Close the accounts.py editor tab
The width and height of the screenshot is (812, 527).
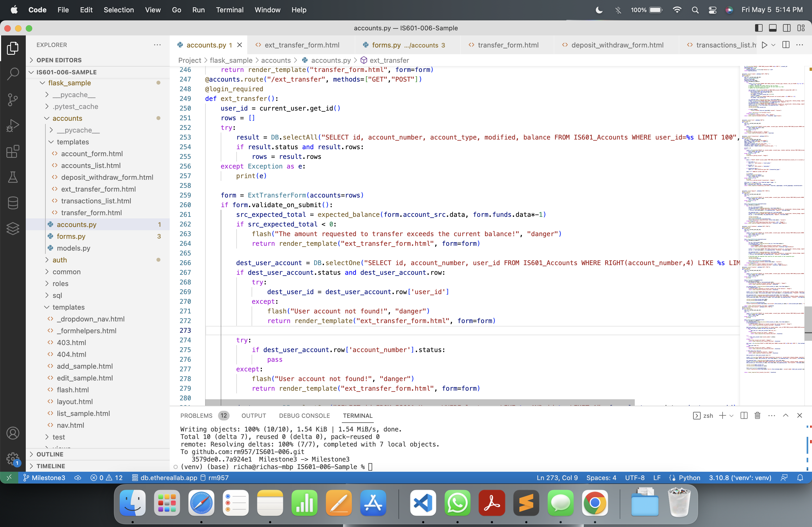(x=240, y=45)
